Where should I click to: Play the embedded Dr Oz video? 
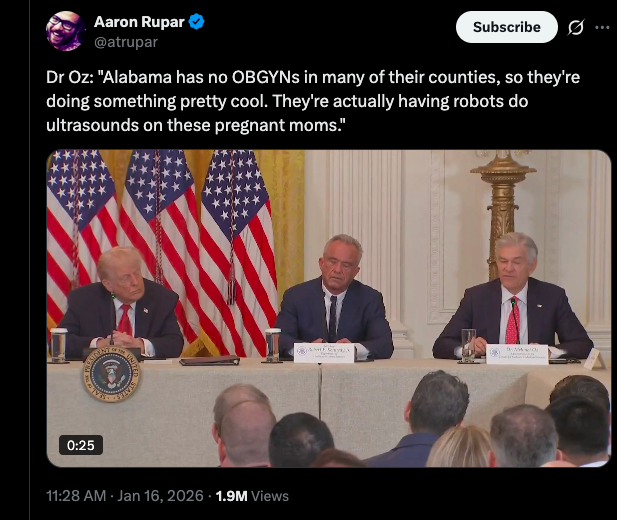point(329,308)
